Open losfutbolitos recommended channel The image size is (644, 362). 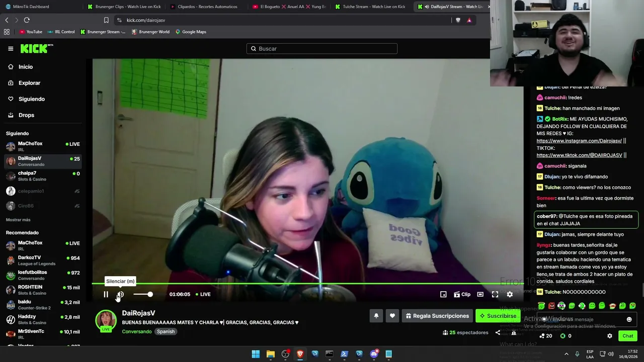click(x=43, y=275)
